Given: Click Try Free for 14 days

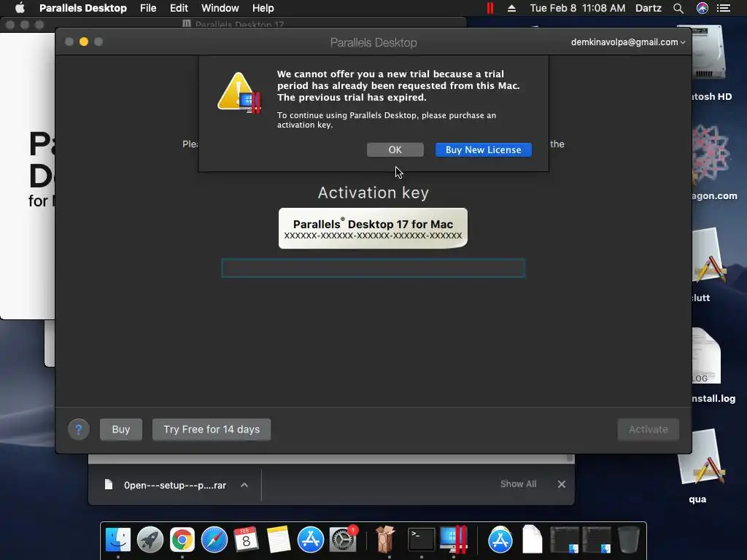Looking at the screenshot, I should click(212, 429).
